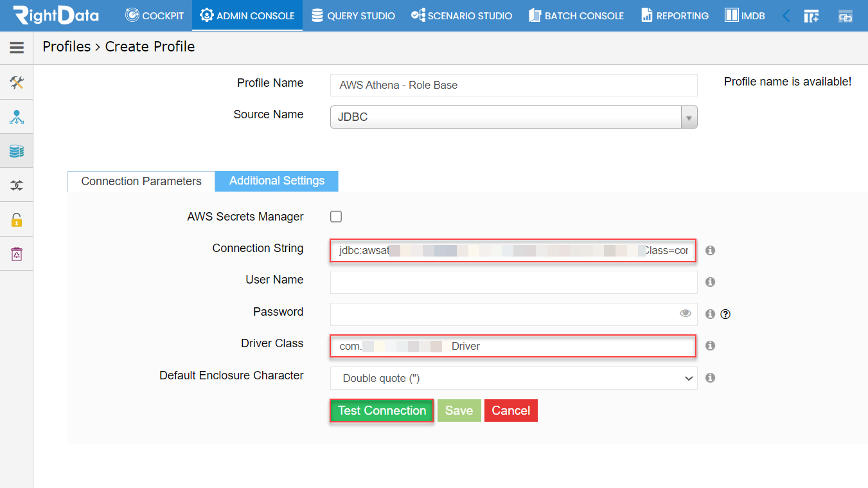The height and width of the screenshot is (488, 868).
Task: Click the red Cancel button
Action: tap(511, 411)
